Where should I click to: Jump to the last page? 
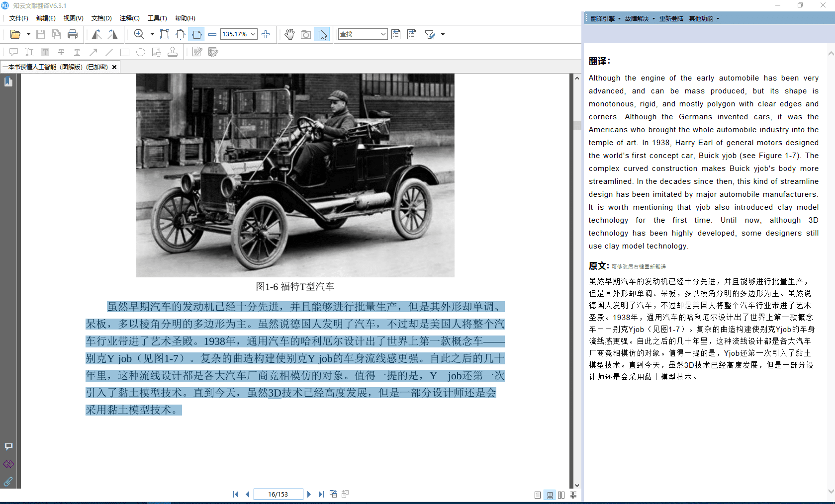[321, 494]
